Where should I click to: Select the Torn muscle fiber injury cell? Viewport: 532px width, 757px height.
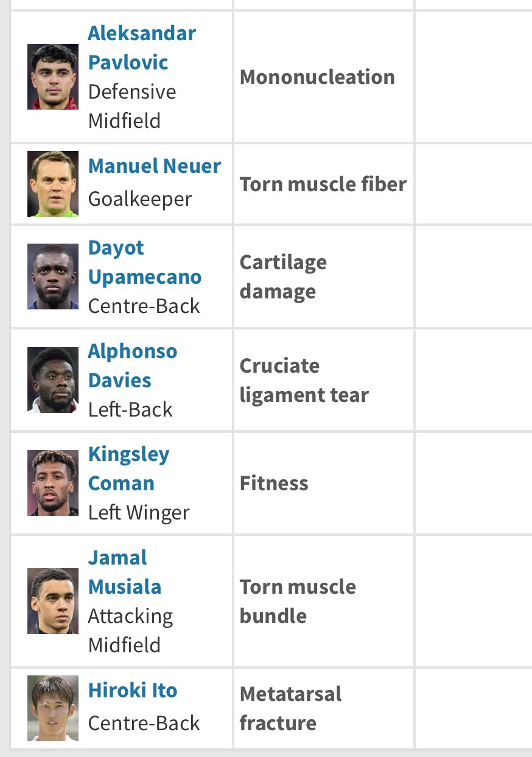(x=323, y=185)
